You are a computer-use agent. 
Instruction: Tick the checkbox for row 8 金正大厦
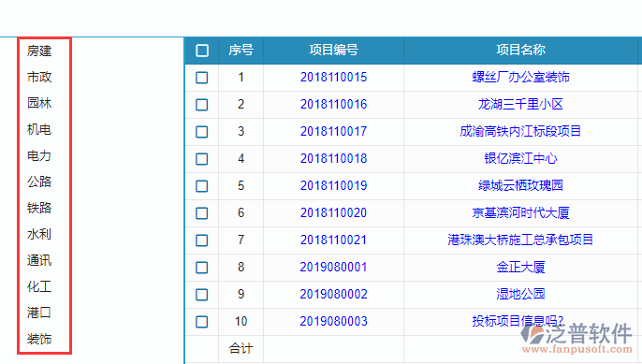click(x=202, y=268)
